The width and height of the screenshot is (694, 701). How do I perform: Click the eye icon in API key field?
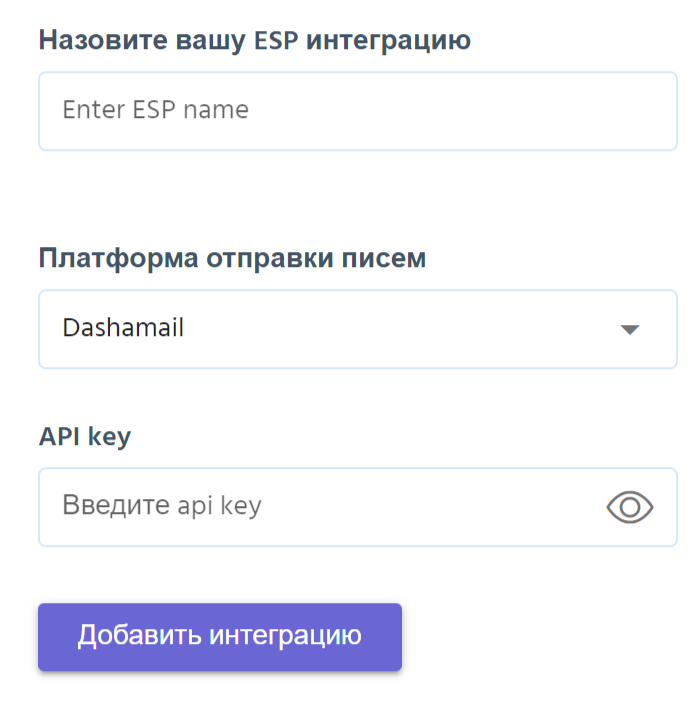point(630,508)
